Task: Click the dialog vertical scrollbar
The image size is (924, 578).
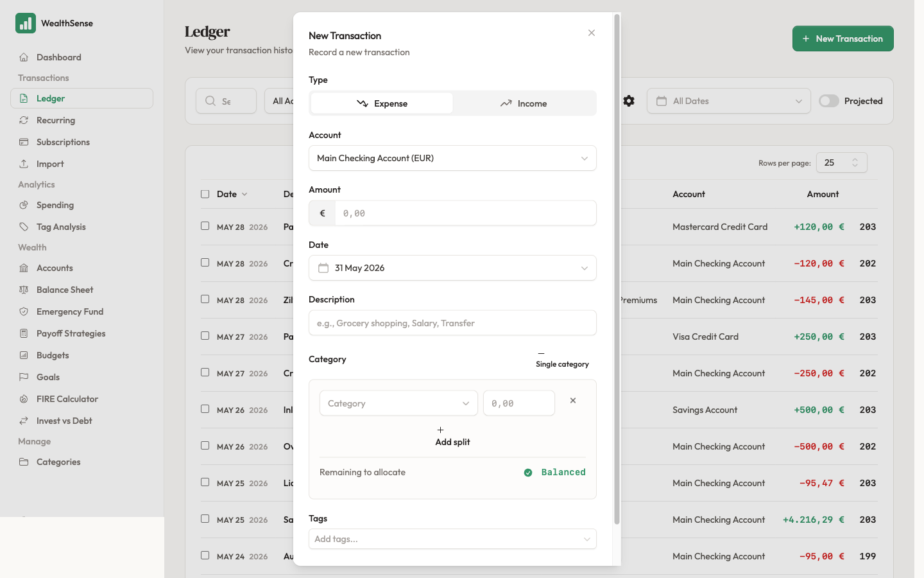Action: (x=617, y=270)
